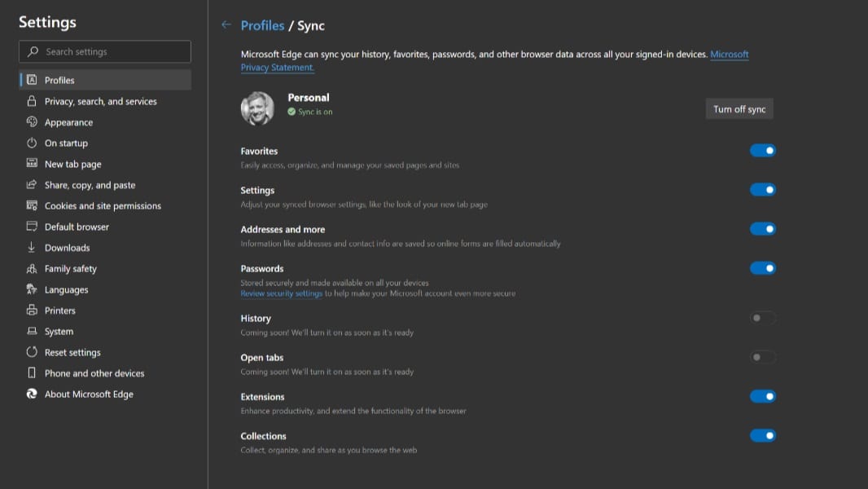Image resolution: width=868 pixels, height=489 pixels.
Task: Click the On startup power icon
Action: (32, 143)
